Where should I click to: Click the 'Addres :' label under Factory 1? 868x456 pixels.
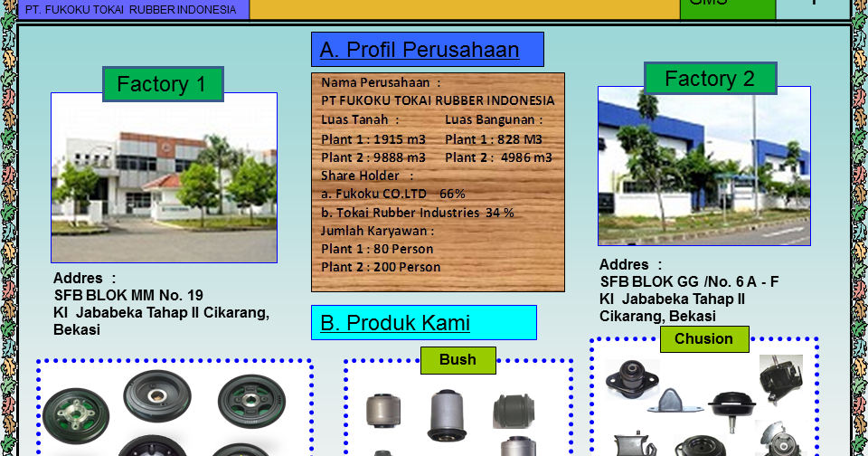coord(85,278)
